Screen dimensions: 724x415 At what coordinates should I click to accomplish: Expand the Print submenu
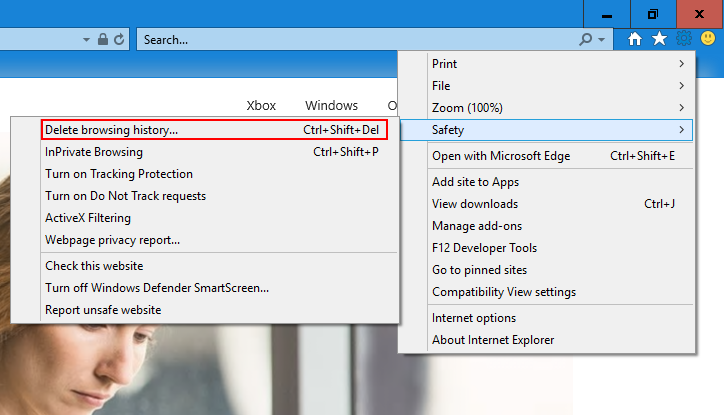pos(546,64)
